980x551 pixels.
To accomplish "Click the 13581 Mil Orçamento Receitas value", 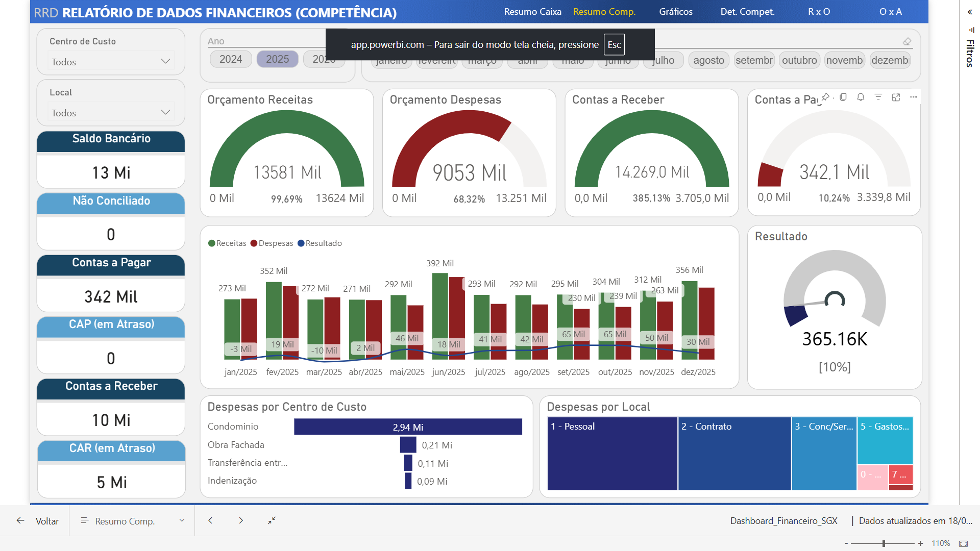I will 287,172.
